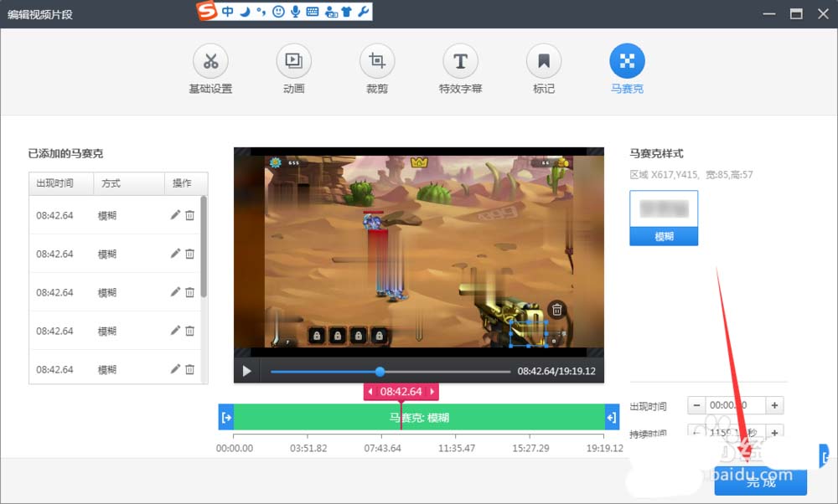Delete the fifth mosaic row trash icon

click(x=189, y=369)
